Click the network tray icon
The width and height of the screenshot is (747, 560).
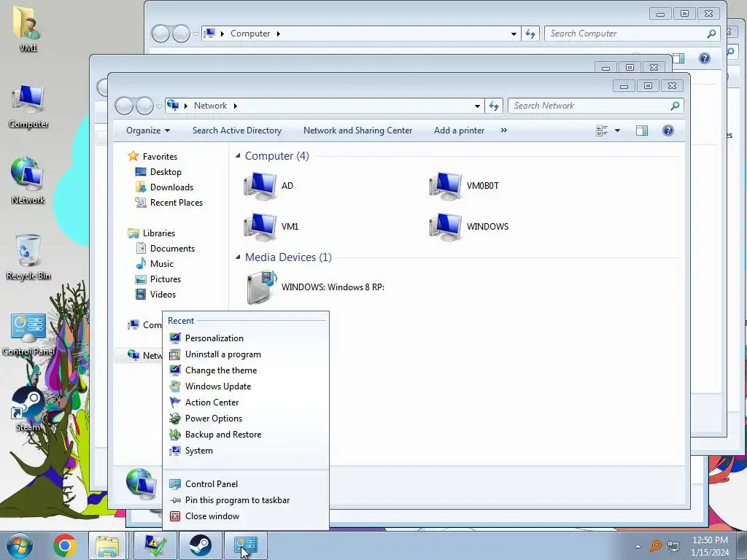pyautogui.click(x=673, y=545)
